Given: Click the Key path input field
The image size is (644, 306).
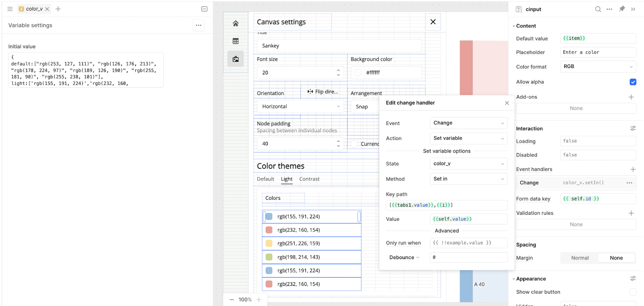Looking at the screenshot, I should pos(447,205).
